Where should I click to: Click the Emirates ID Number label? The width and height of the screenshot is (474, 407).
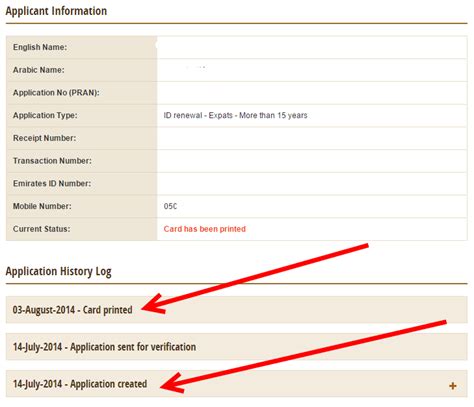click(x=52, y=183)
